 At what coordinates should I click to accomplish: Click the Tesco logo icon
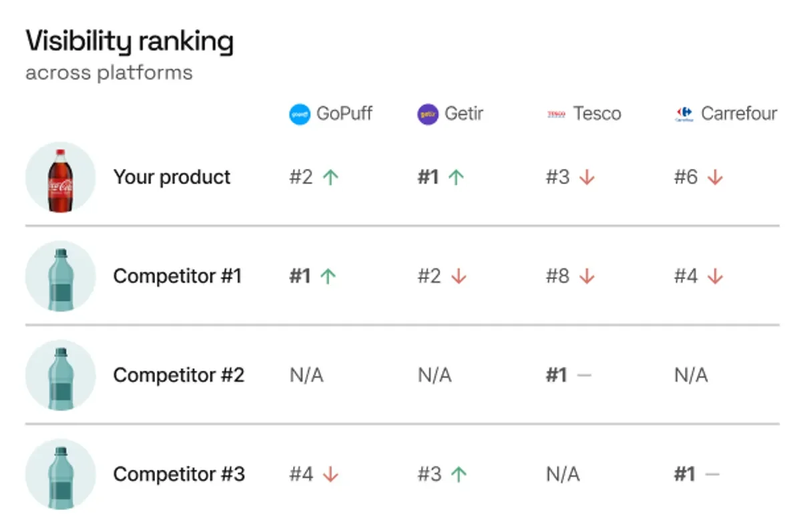(556, 115)
